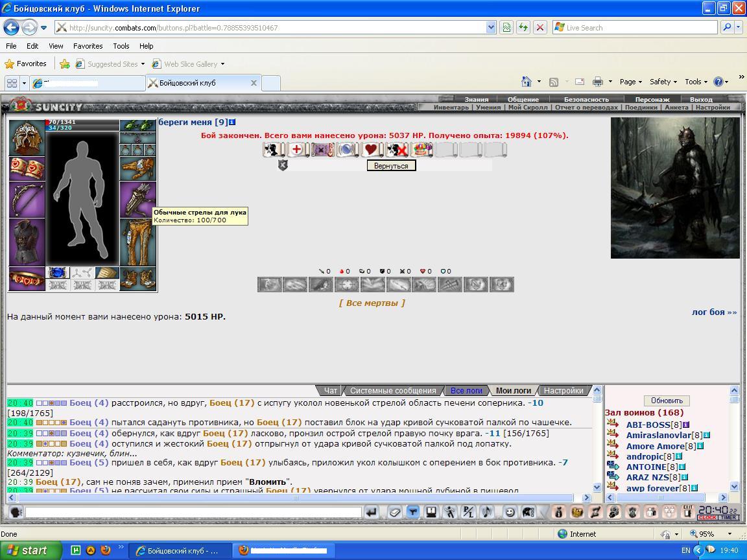Expand the address bar dropdown
747x560 pixels.
(491, 28)
